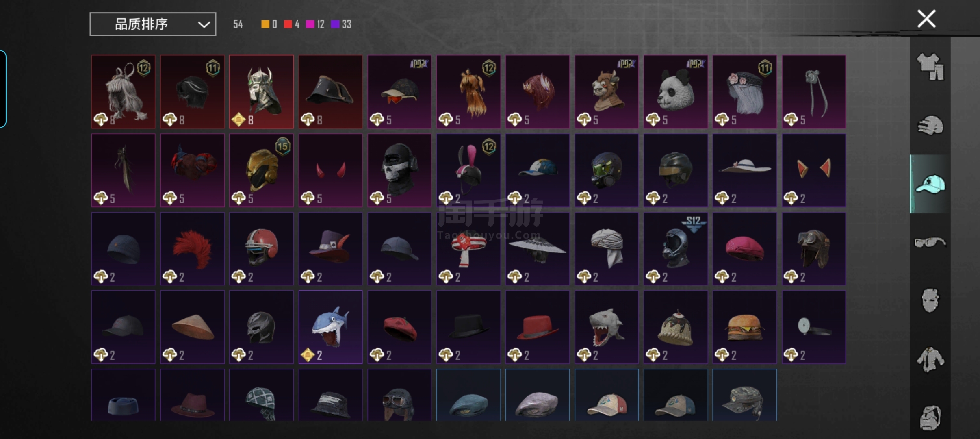Choose the pink bunny ears helmet
The image size is (980, 439).
click(468, 170)
